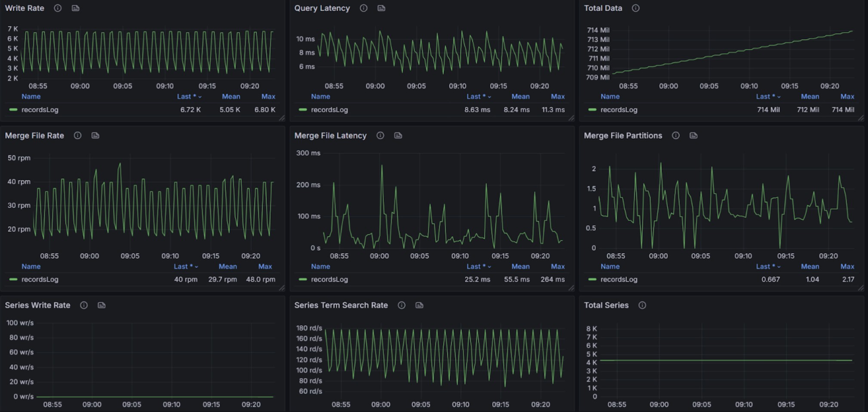Open the Merge File Latency panel title menu

point(330,135)
